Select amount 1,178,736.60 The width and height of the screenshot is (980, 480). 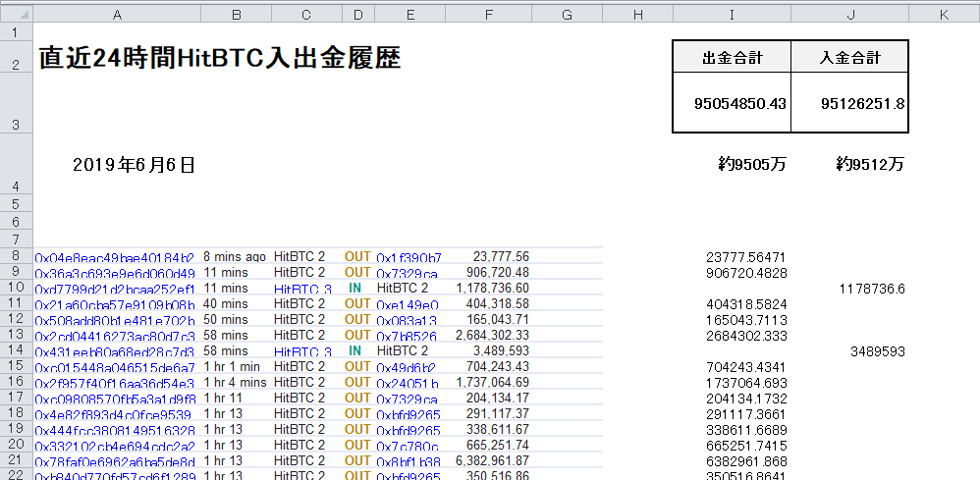pyautogui.click(x=493, y=289)
